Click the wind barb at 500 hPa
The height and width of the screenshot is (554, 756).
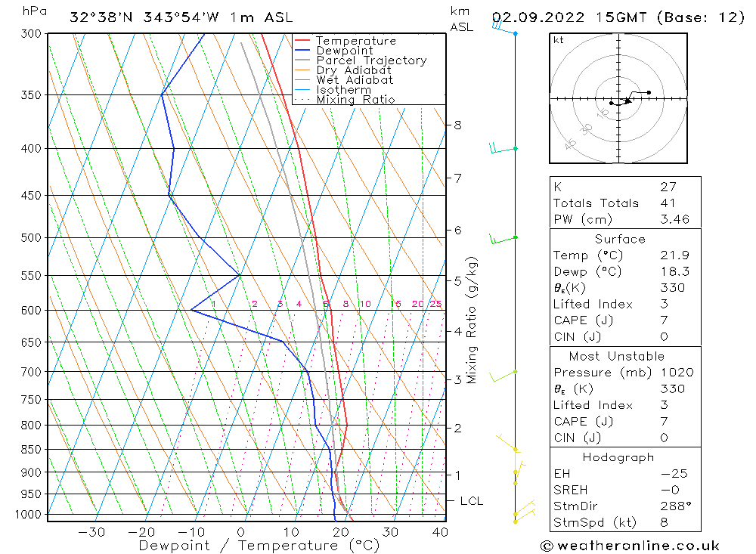pos(503,239)
